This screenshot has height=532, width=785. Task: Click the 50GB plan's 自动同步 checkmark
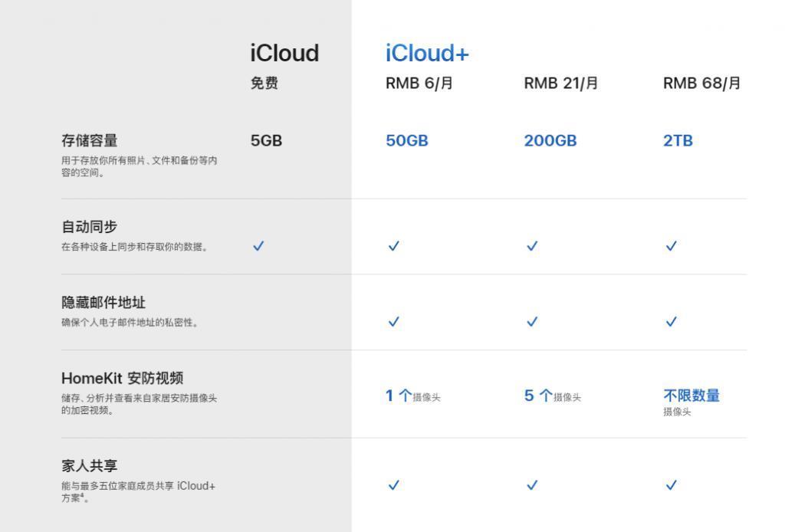pos(393,246)
